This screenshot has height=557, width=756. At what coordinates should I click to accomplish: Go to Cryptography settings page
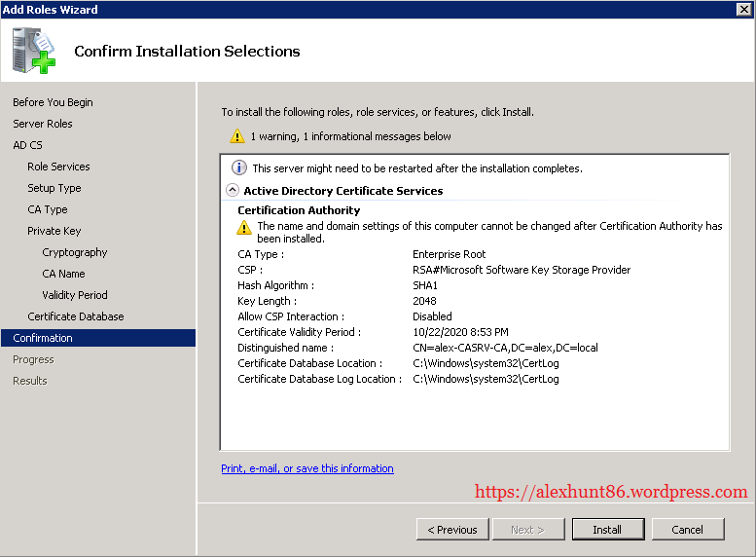(x=75, y=252)
